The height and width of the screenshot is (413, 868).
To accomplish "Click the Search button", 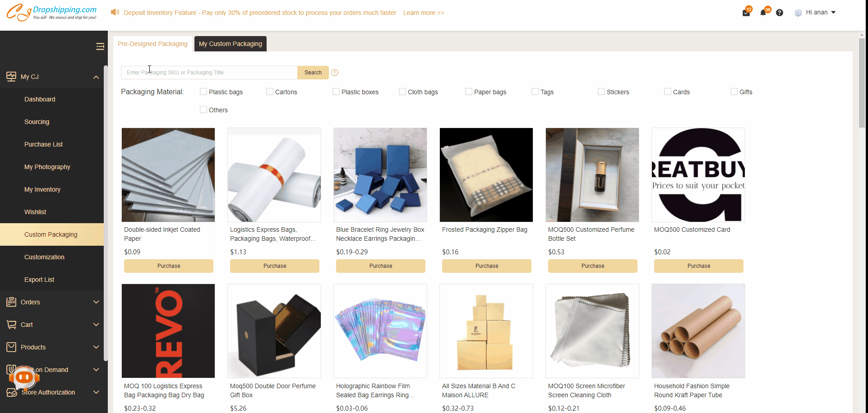I will coord(313,73).
